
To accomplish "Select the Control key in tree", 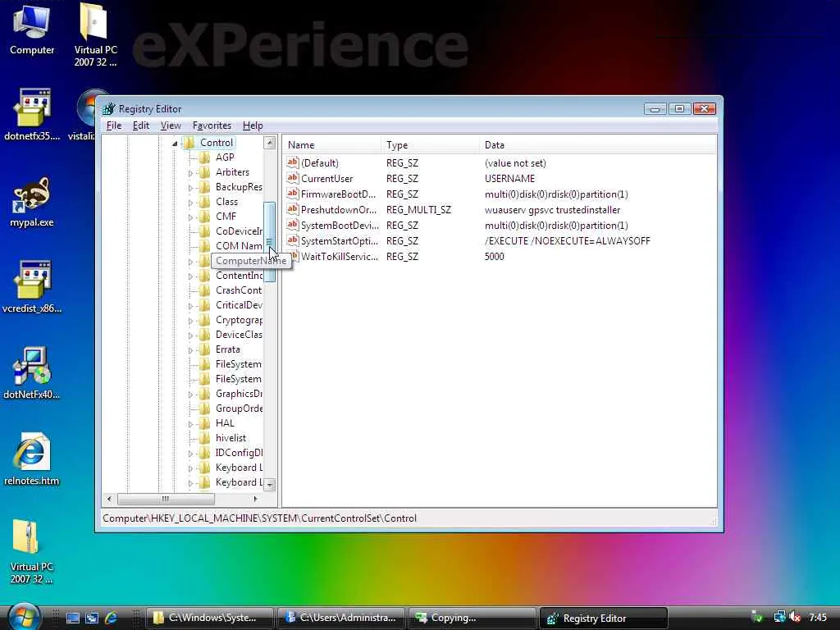I will coord(217,143).
